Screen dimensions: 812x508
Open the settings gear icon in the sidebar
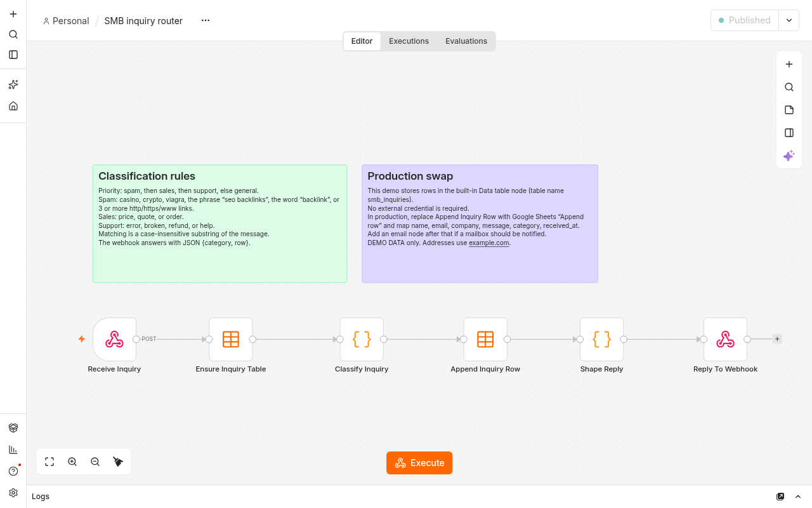[13, 493]
